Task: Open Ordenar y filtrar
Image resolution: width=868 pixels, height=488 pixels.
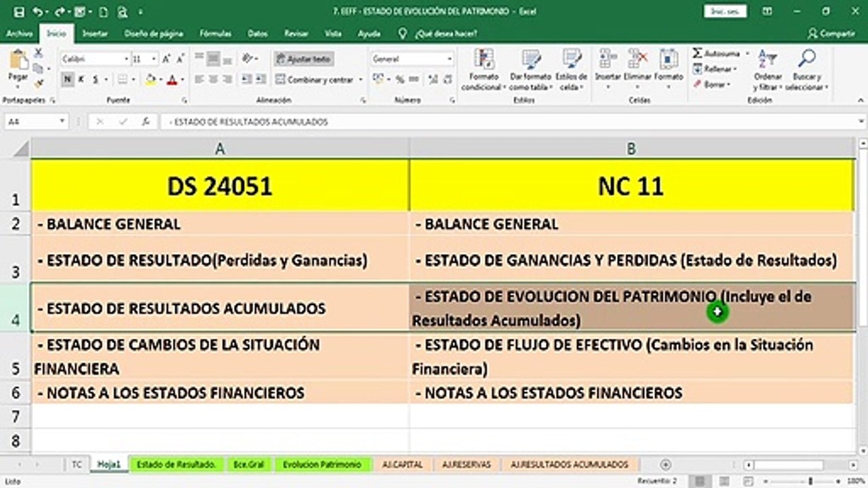Action: pyautogui.click(x=768, y=70)
